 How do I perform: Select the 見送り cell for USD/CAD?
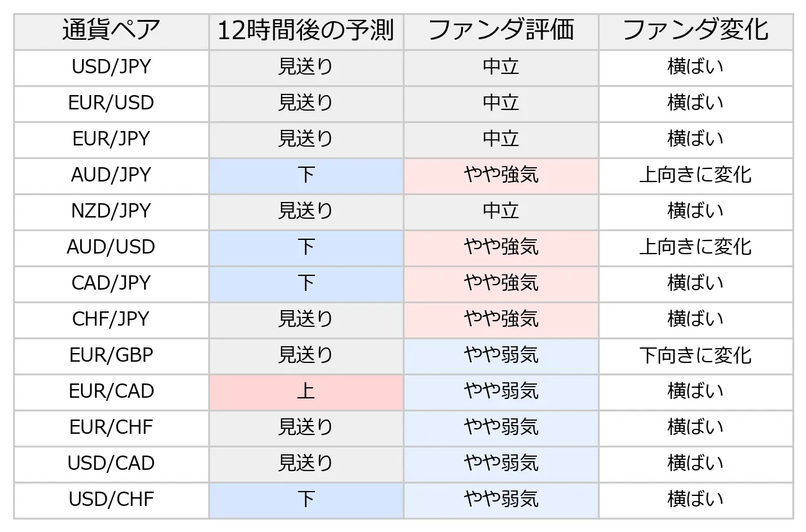[306, 463]
